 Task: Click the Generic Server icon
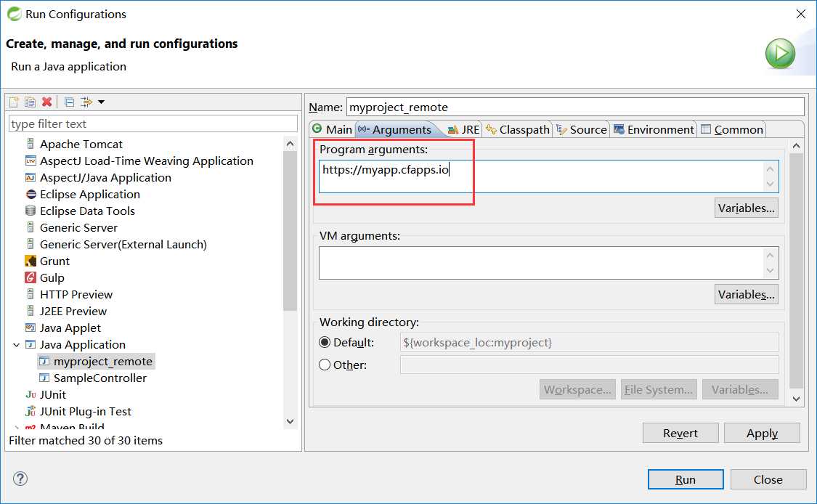click(x=31, y=227)
